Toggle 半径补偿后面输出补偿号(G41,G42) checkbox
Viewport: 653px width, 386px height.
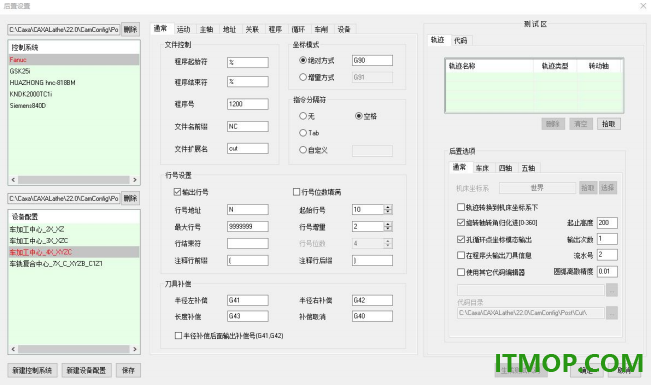(x=179, y=336)
